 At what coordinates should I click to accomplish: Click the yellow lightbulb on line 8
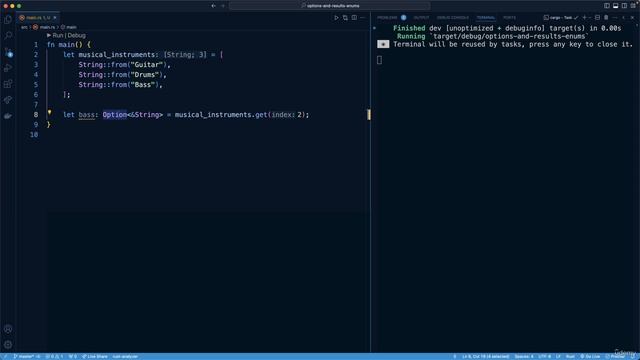pyautogui.click(x=49, y=113)
